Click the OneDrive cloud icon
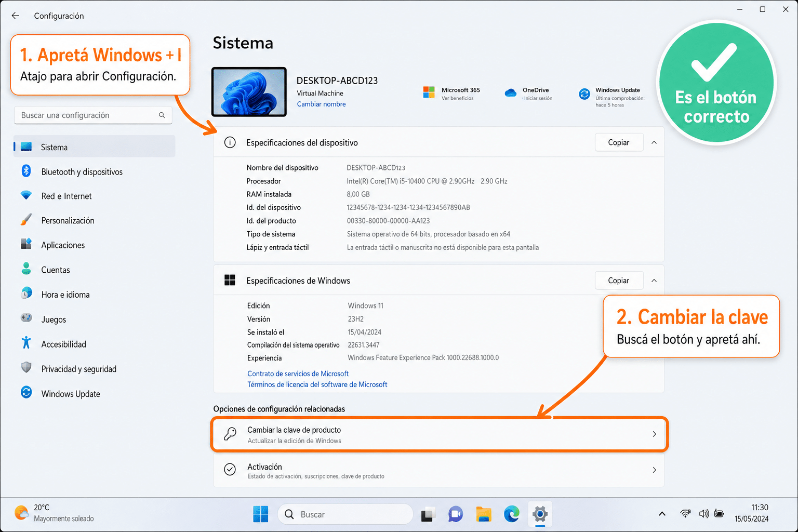The height and width of the screenshot is (532, 798). click(x=510, y=93)
